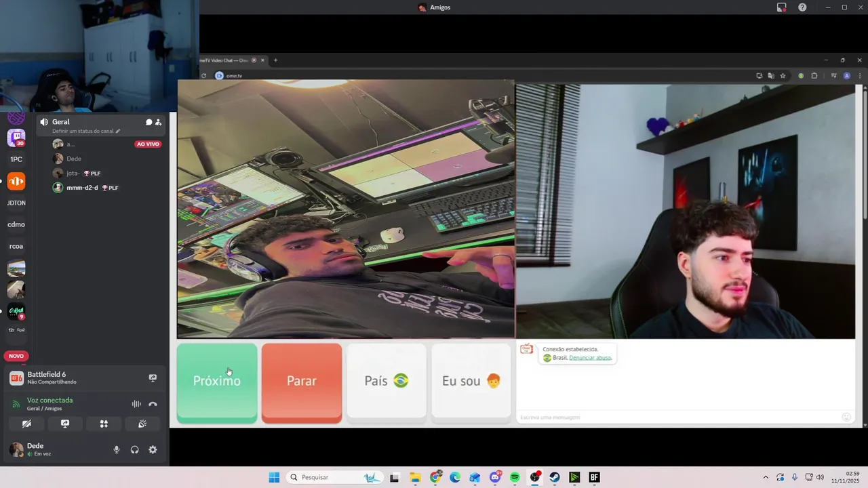Open the Windows Start menu
868x488 pixels.
274,477
